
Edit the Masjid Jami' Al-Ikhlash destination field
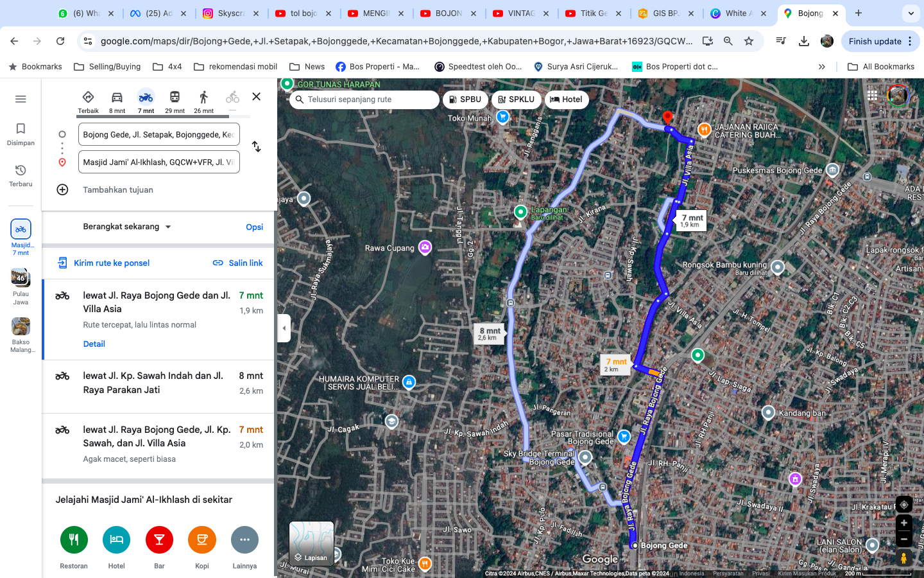point(159,162)
